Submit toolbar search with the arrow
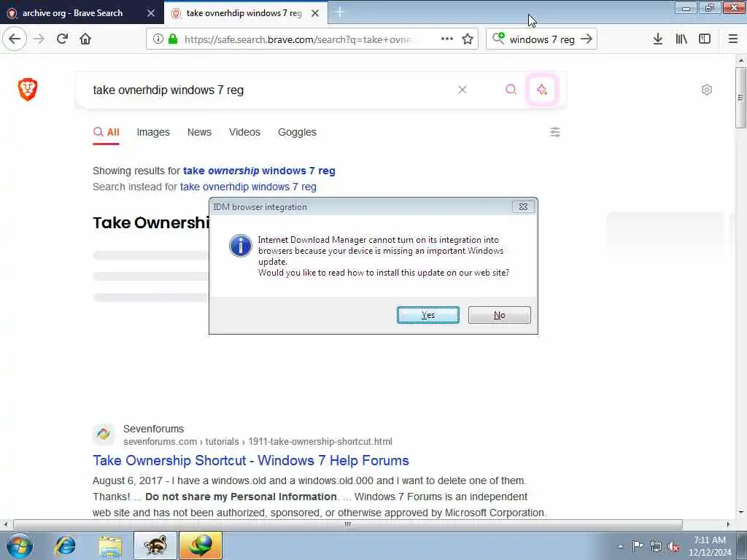The image size is (747, 560). pos(587,39)
